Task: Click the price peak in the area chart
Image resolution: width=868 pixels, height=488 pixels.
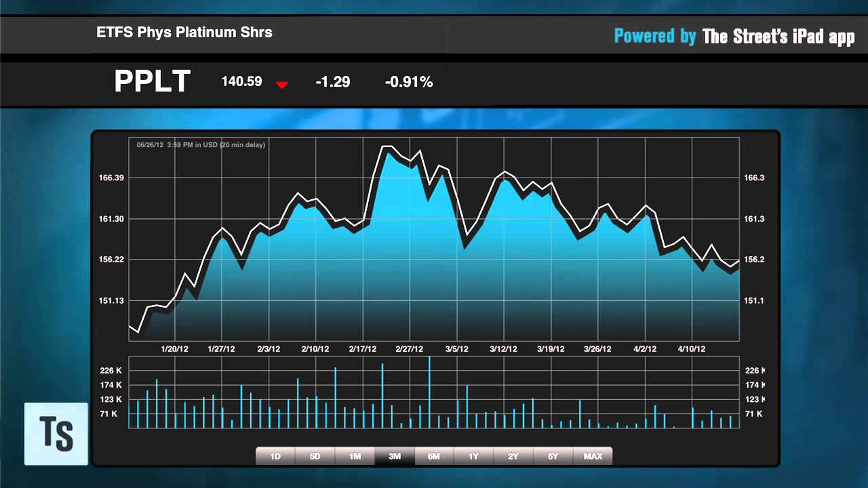Action: 387,146
